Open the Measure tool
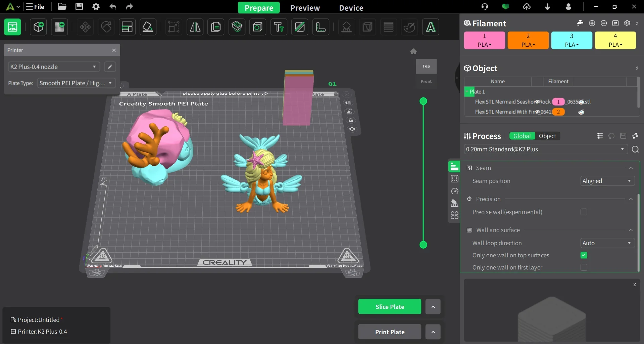 (x=321, y=27)
